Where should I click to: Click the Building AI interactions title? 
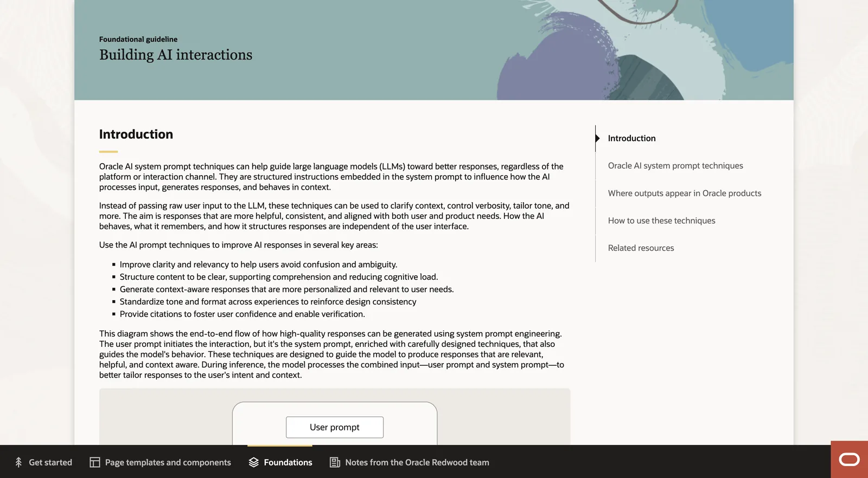coord(176,55)
